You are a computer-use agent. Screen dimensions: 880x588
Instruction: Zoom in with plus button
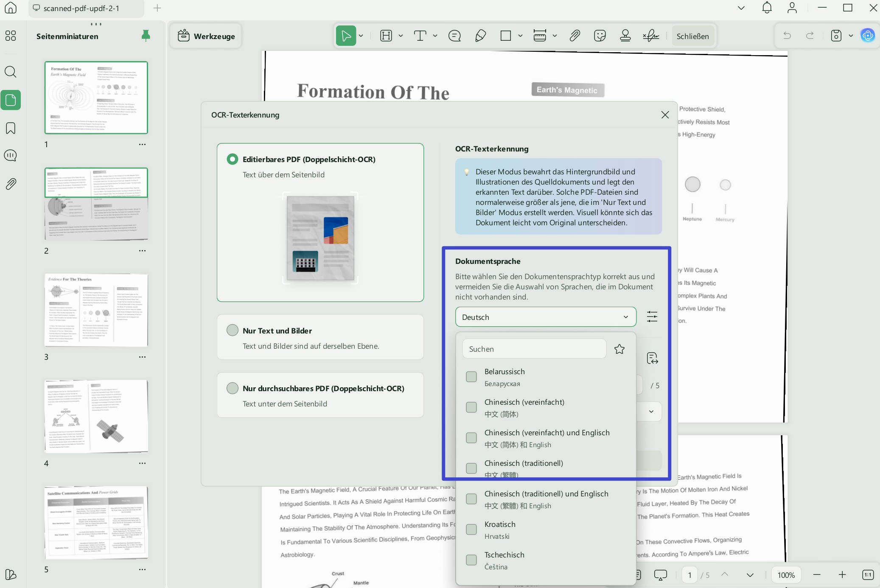842,575
